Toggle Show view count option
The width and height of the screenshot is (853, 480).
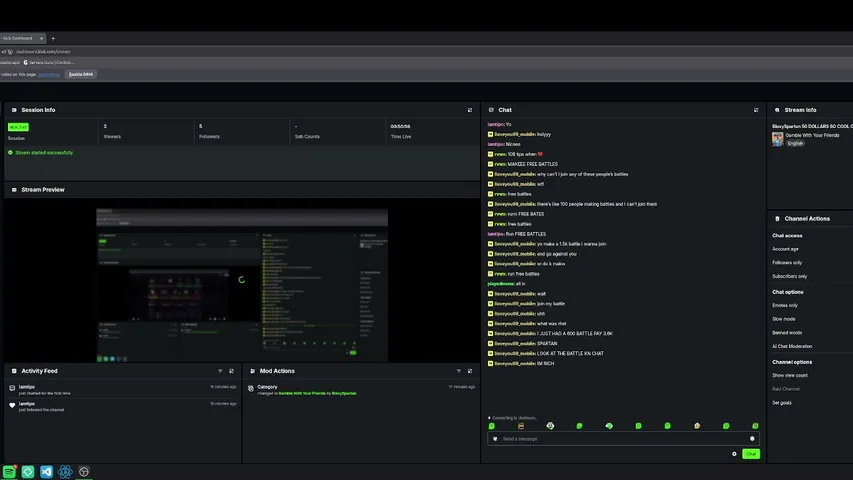click(x=790, y=376)
